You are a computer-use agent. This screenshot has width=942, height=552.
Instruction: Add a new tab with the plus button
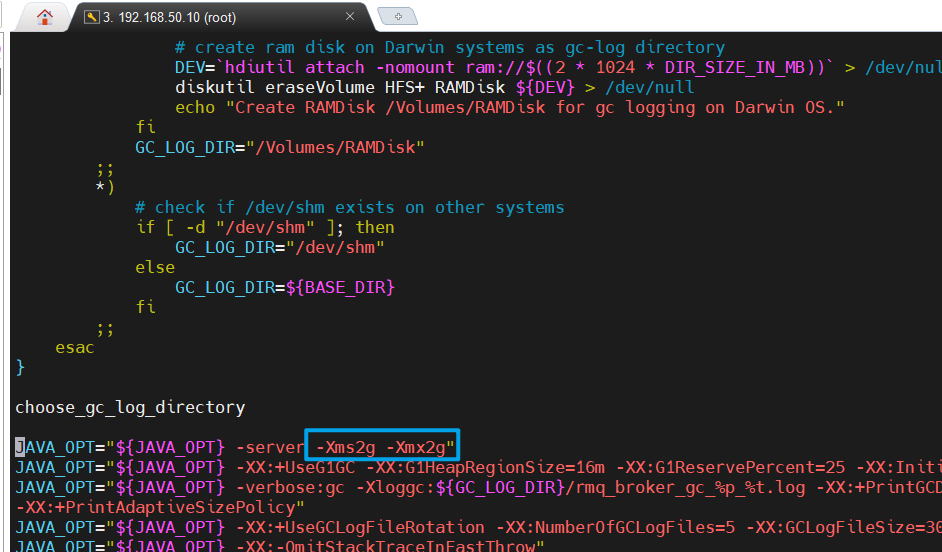(x=398, y=16)
